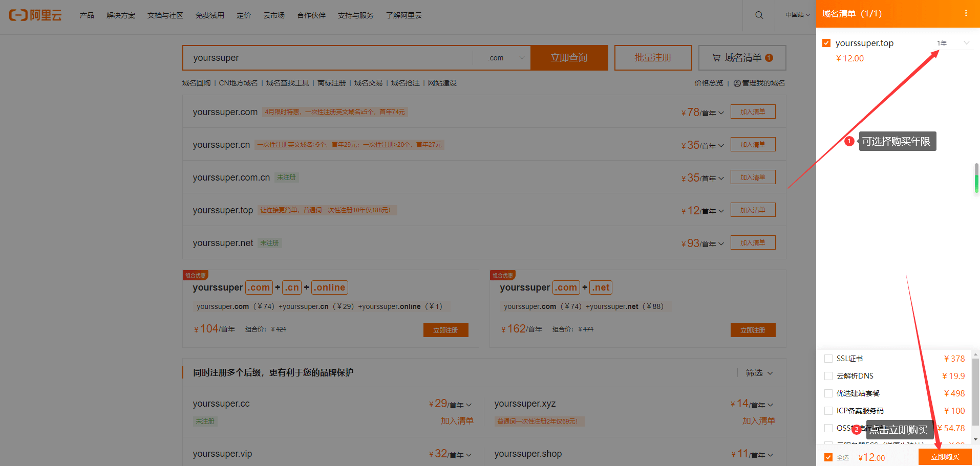Open the 网站建设 link
Image resolution: width=980 pixels, height=466 pixels.
(442, 83)
